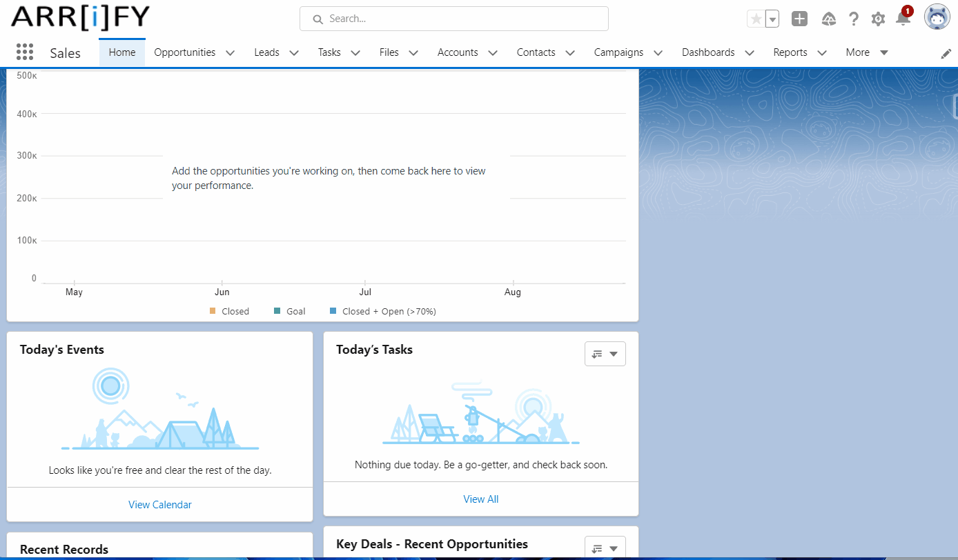Screen dimensions: 958x560
Task: Open the App Launcher grid icon
Action: tap(25, 52)
